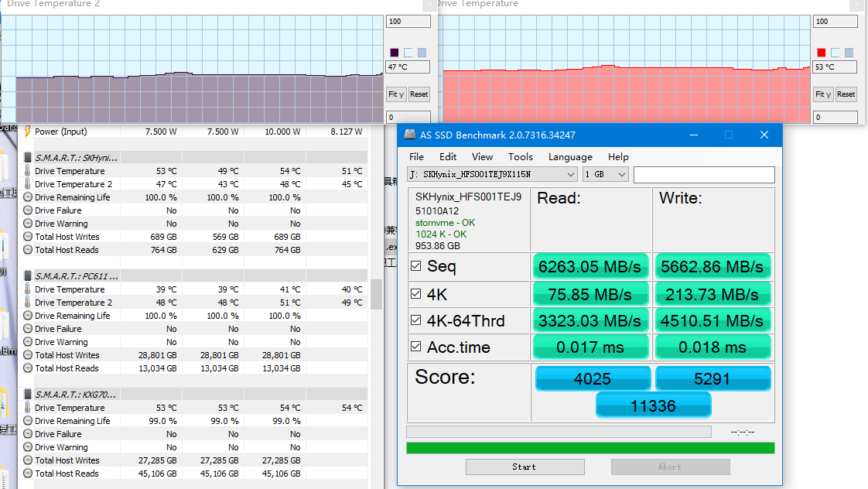Click the drive icon of S.M.A.R.T.: PC611 section
This screenshot has height=489, width=868.
click(x=28, y=275)
